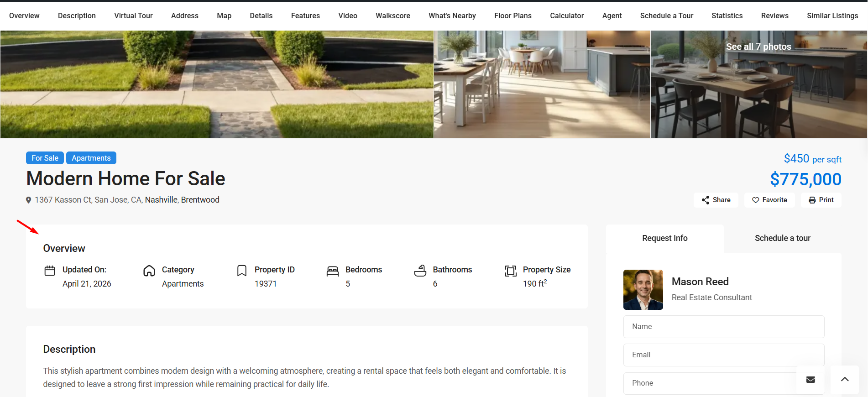This screenshot has width=868, height=397.
Task: Select the Request Info tab
Action: pyautogui.click(x=664, y=238)
